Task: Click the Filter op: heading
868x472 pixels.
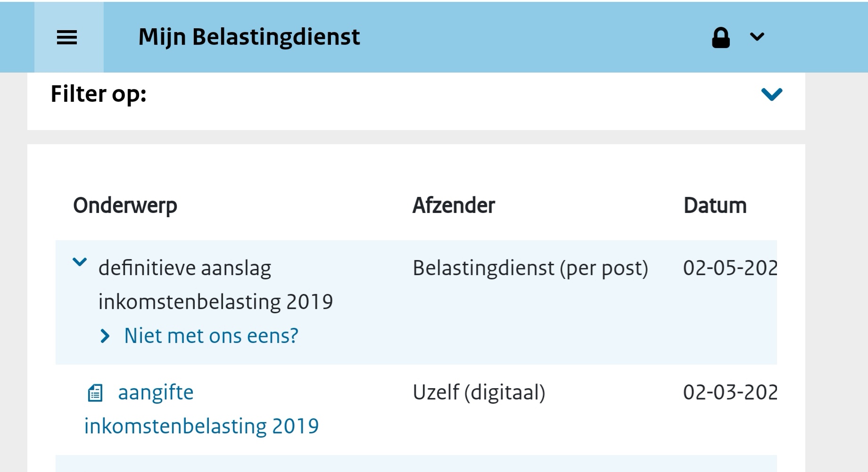Action: point(99,94)
